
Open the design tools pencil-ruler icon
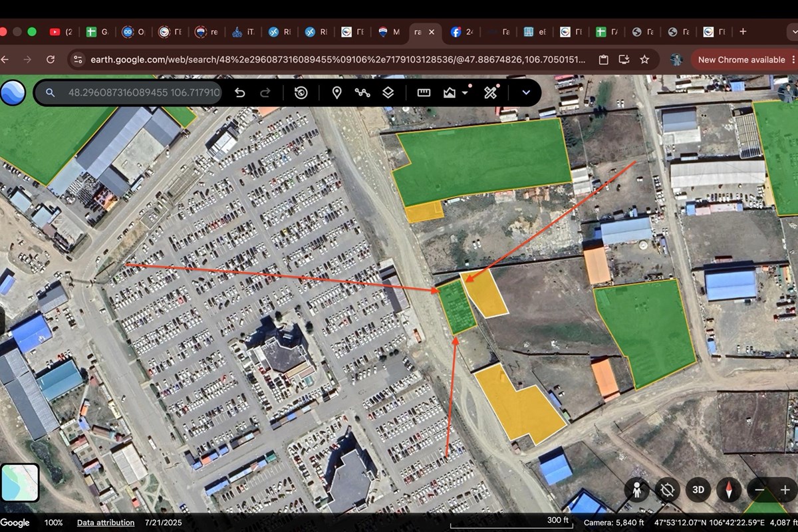(490, 92)
